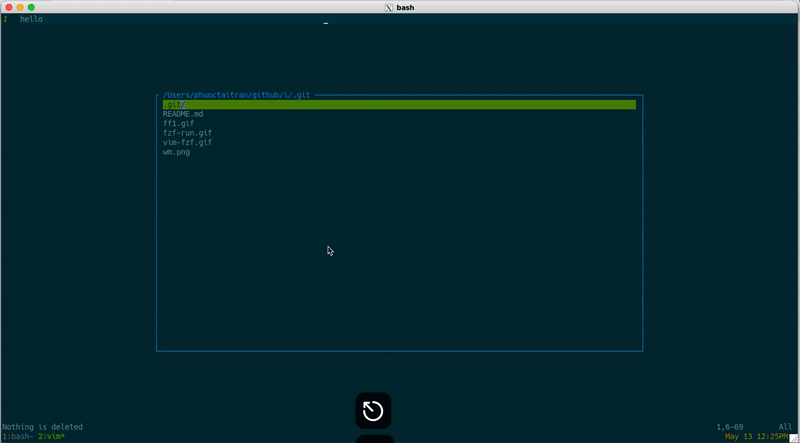The image size is (800, 443).
Task: Select vim-fzf.gif in the file list
Action: click(x=187, y=142)
